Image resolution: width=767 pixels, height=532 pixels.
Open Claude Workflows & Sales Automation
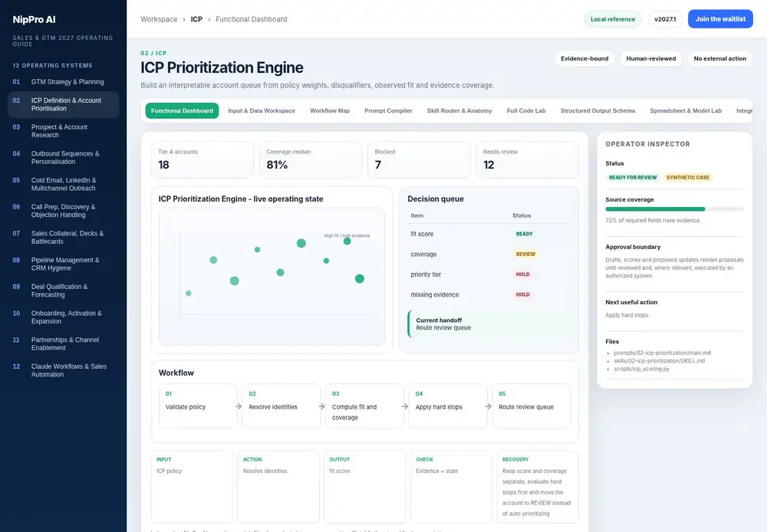coord(63,370)
